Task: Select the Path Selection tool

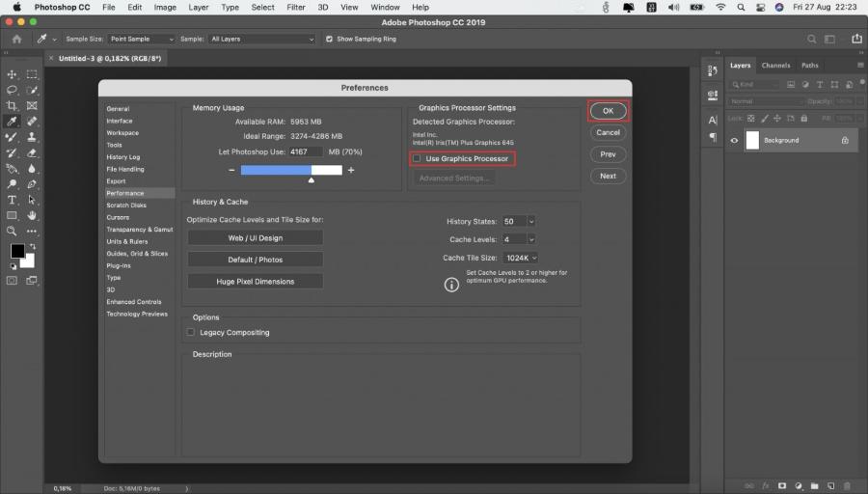Action: pyautogui.click(x=32, y=200)
